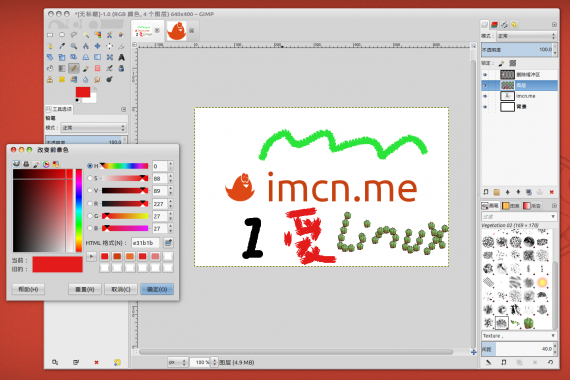Select the Cage Transform tool
Image resolution: width=570 pixels, height=380 pixels.
[109, 57]
